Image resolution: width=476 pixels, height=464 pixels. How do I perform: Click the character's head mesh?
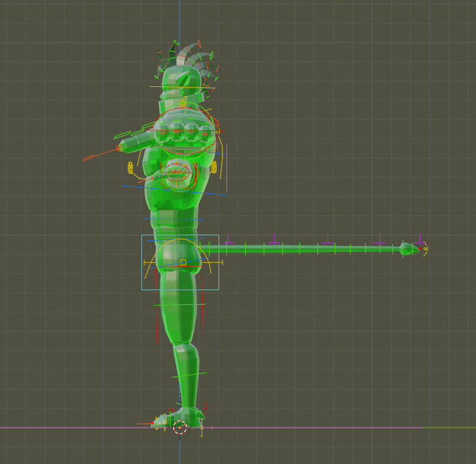178,84
